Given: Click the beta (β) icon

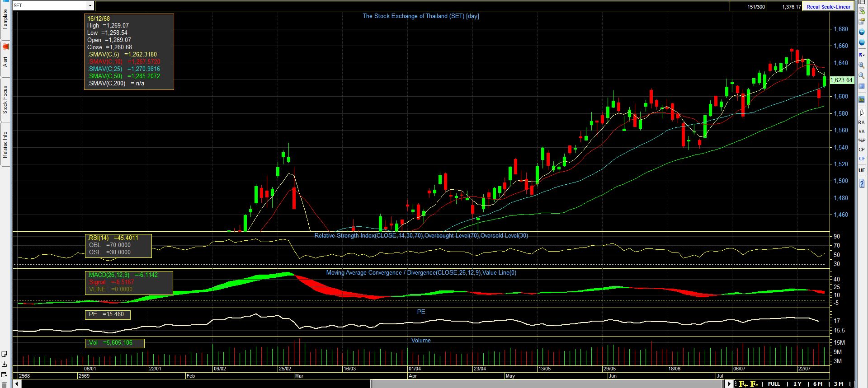Looking at the screenshot, I should click(862, 112).
